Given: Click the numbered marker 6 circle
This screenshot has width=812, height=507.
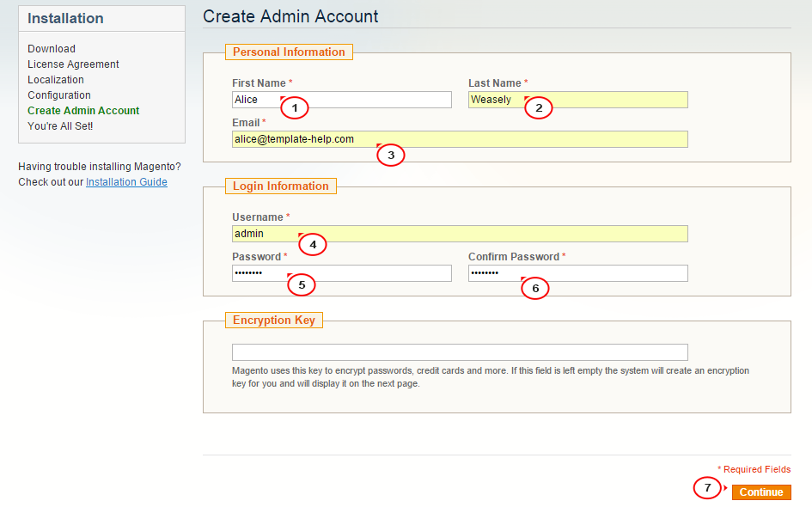Looking at the screenshot, I should coord(535,288).
